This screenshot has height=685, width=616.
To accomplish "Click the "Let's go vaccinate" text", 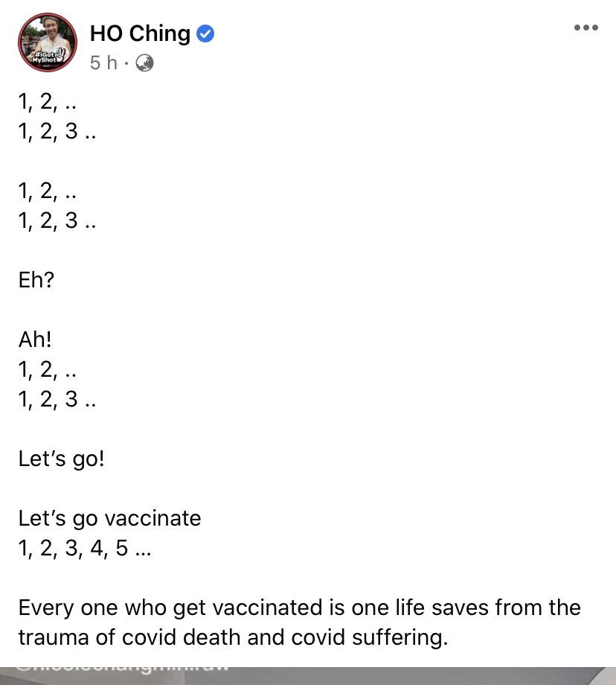I will (x=109, y=518).
